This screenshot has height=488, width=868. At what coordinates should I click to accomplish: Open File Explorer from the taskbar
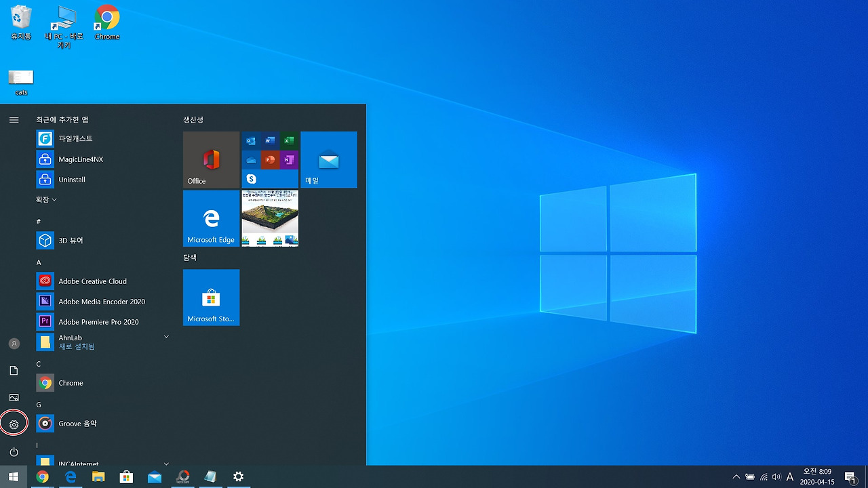tap(98, 476)
